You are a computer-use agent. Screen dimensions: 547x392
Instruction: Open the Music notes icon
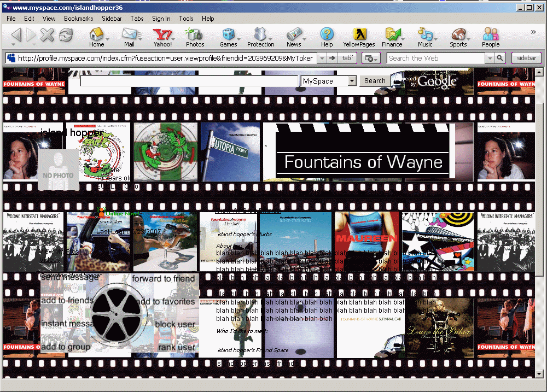tap(425, 37)
